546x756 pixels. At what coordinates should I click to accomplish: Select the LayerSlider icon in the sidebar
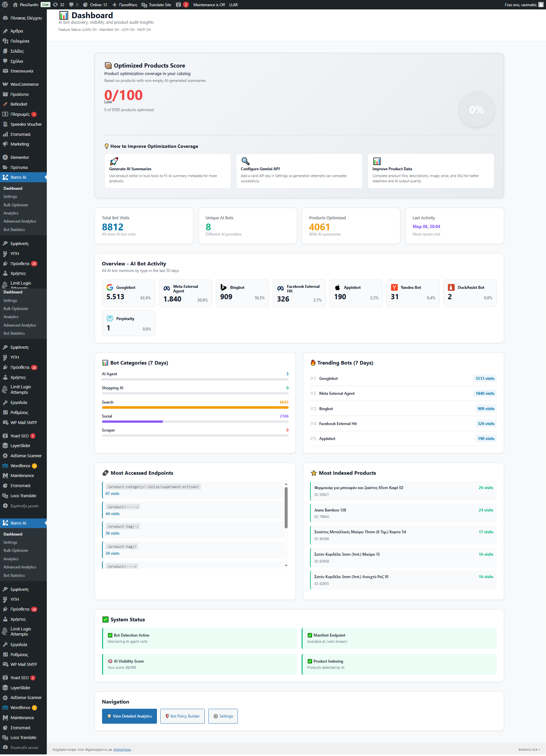pyautogui.click(x=5, y=445)
